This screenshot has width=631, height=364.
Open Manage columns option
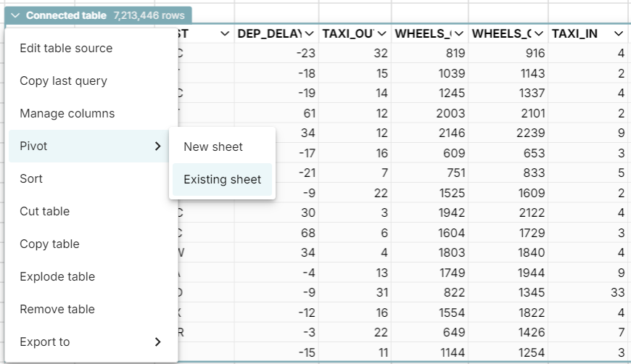[67, 114]
